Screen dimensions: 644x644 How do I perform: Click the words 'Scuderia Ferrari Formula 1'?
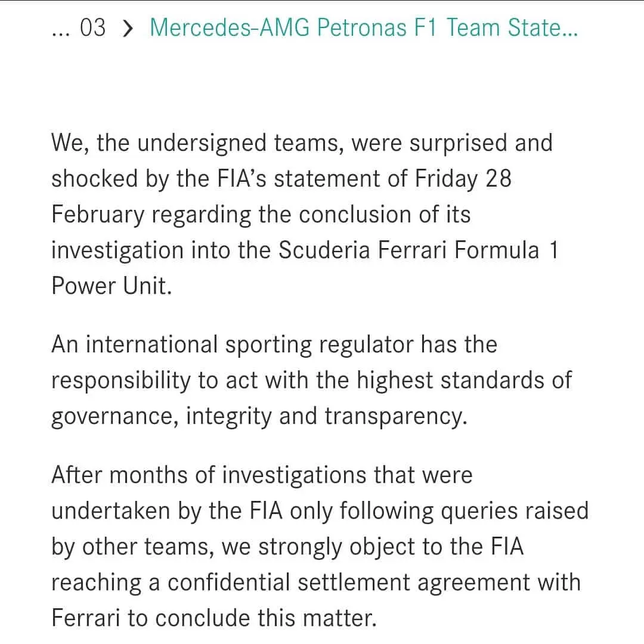point(419,250)
